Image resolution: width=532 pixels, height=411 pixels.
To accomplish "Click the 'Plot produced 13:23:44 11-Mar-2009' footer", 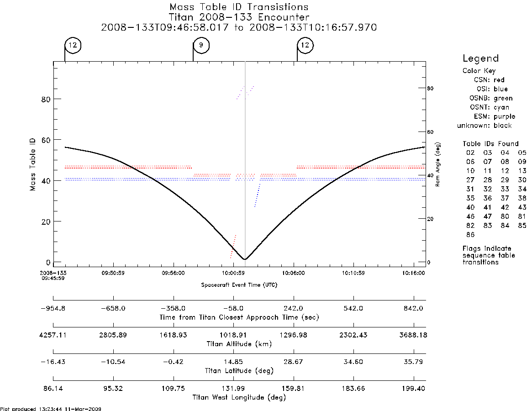I will pos(51,409).
